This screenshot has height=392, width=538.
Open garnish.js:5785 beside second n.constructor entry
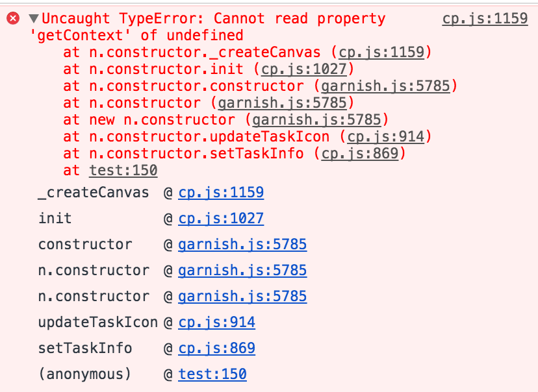tap(242, 297)
